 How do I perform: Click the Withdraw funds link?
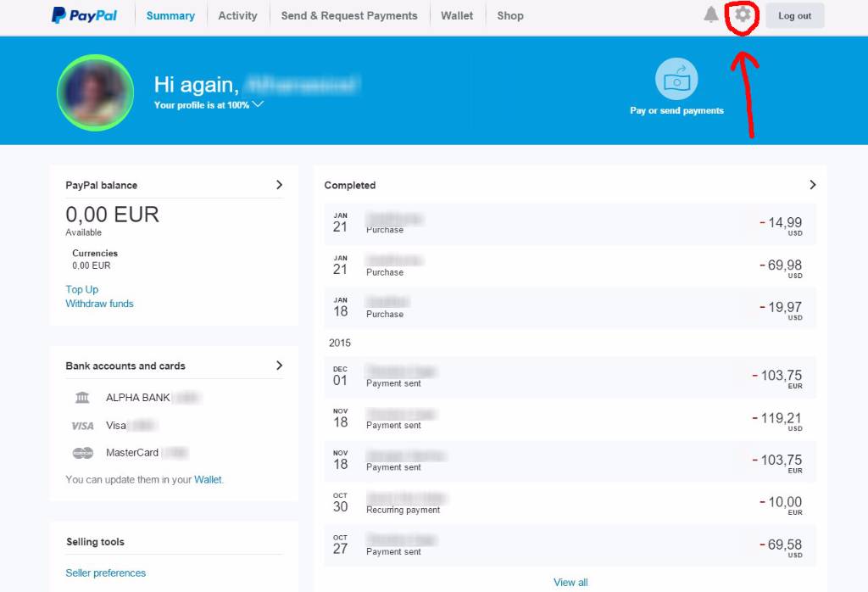[99, 304]
